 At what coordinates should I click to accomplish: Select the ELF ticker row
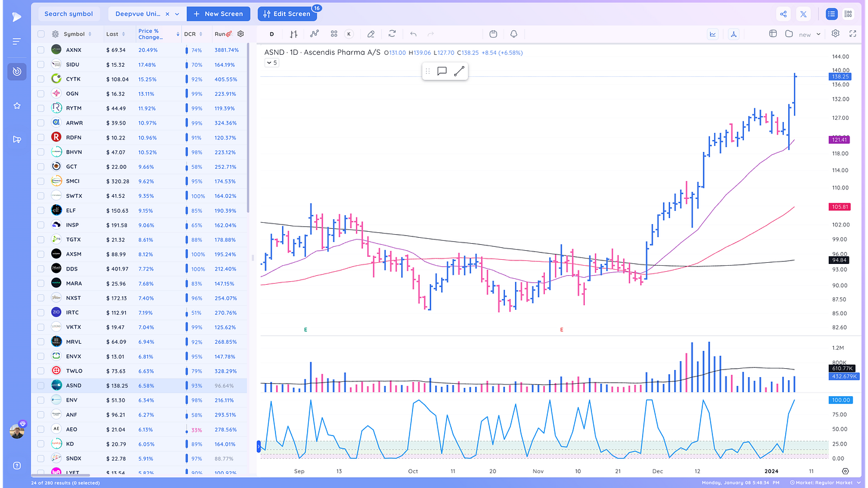(x=139, y=210)
